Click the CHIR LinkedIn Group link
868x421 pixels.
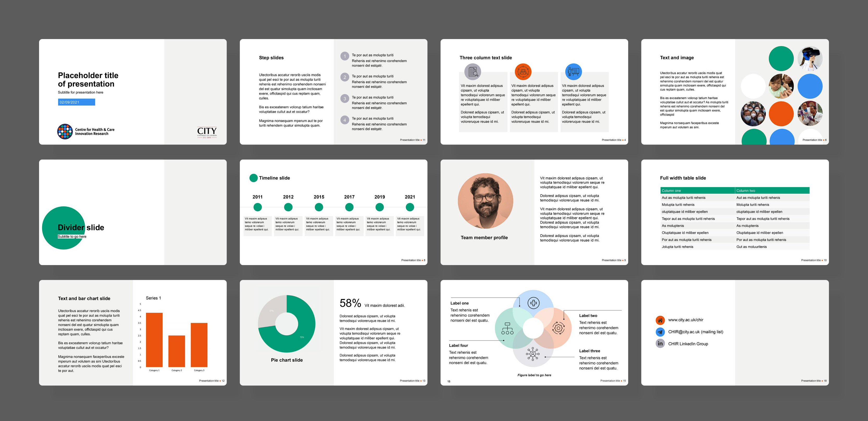click(688, 344)
